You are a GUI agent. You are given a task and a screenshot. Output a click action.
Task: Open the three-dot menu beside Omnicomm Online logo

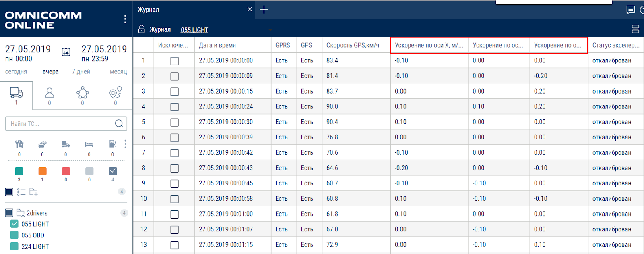pos(125,19)
